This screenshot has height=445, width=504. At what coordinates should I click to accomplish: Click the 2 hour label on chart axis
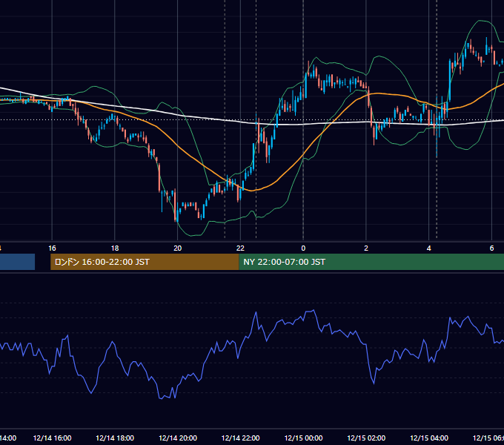(x=366, y=248)
